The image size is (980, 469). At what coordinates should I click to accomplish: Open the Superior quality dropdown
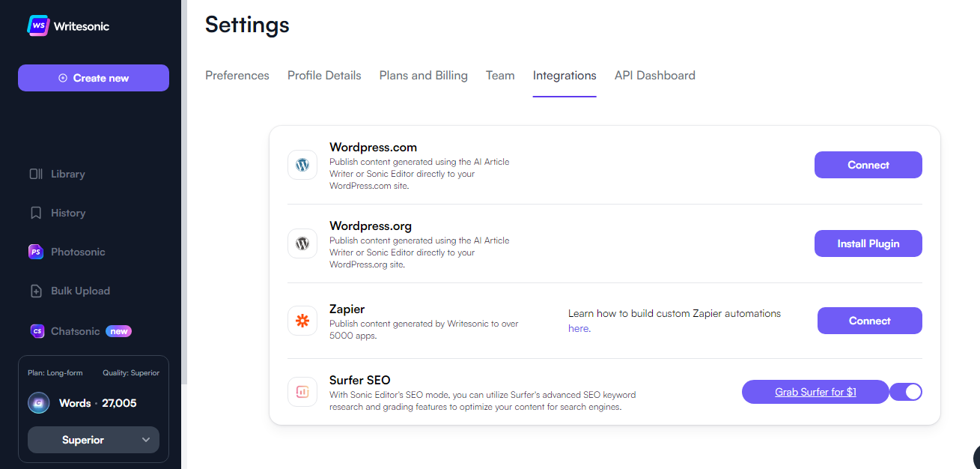(94, 440)
